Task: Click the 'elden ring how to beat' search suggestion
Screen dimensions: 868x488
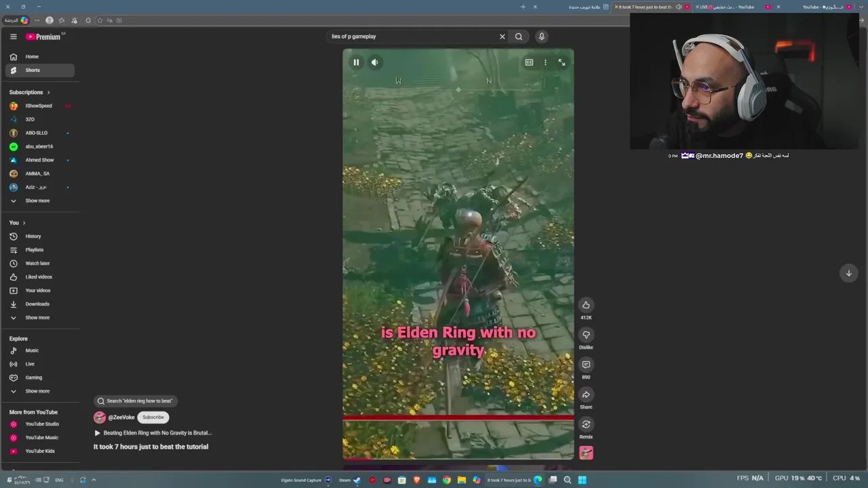Action: coord(136,401)
